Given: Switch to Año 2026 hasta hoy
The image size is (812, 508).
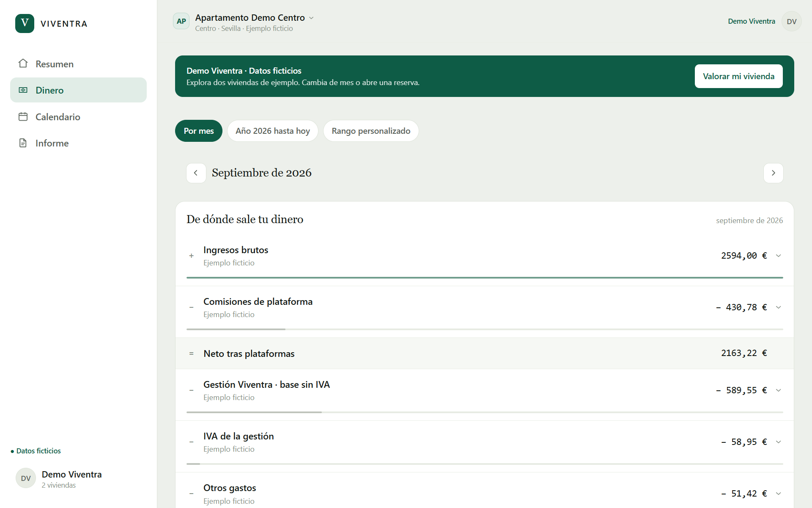Looking at the screenshot, I should coord(273,131).
